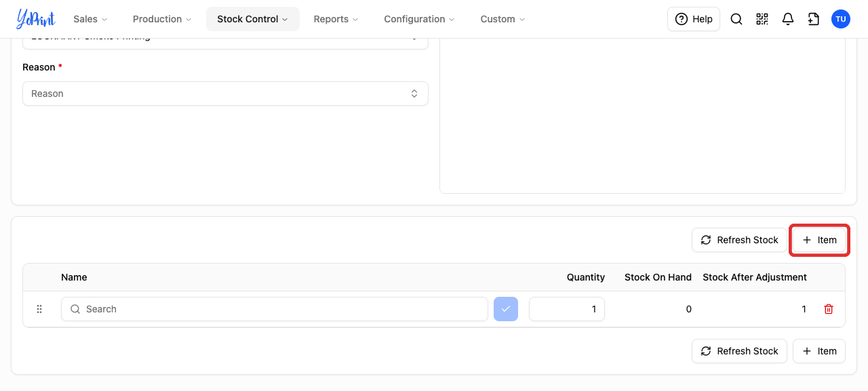
Task: Delete item row with red trash icon
Action: [x=829, y=309]
